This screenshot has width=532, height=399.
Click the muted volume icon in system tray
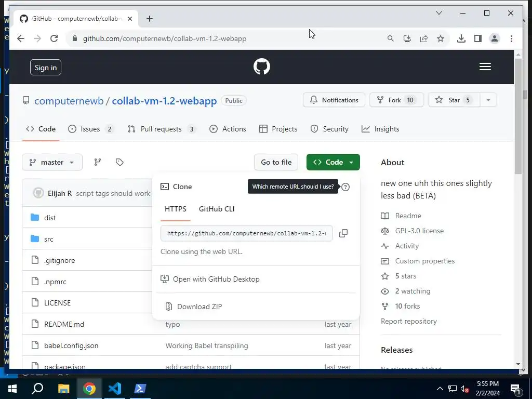tap(464, 389)
